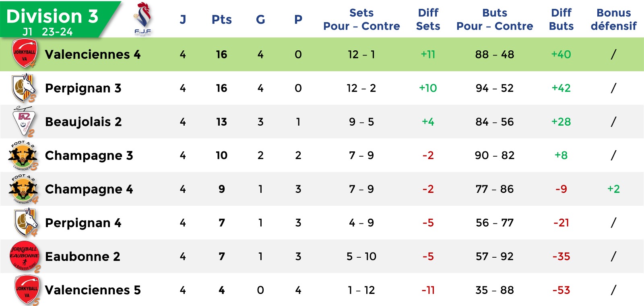644x306 pixels.
Task: Select the Diff Sets column header
Action: [x=428, y=19]
